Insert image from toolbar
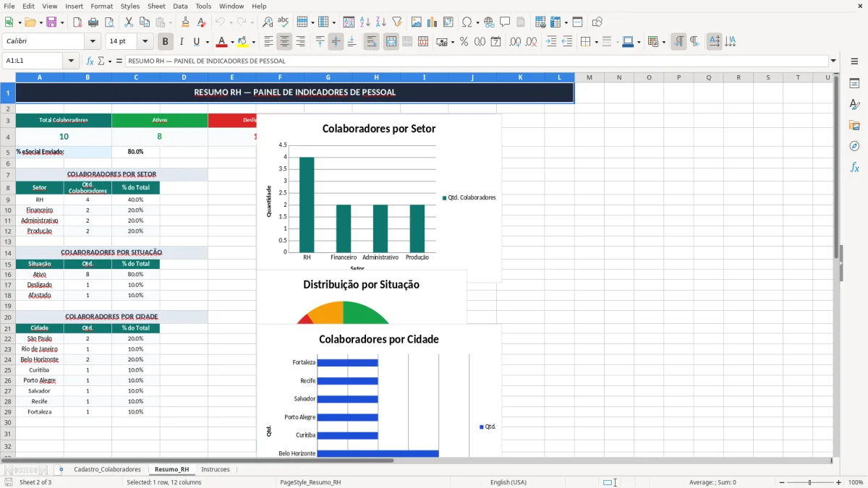This screenshot has height=488, width=868. pyautogui.click(x=417, y=22)
